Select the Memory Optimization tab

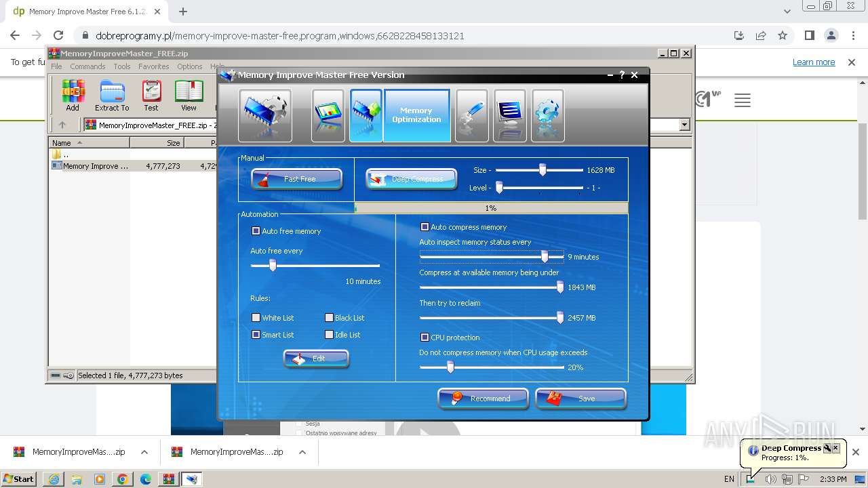click(416, 115)
